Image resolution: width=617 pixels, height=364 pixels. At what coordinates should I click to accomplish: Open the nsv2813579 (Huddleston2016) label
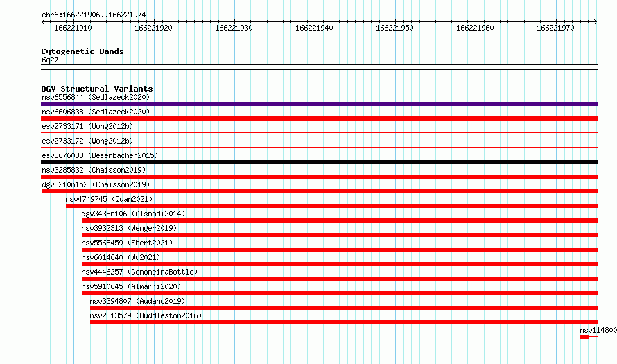(146, 315)
